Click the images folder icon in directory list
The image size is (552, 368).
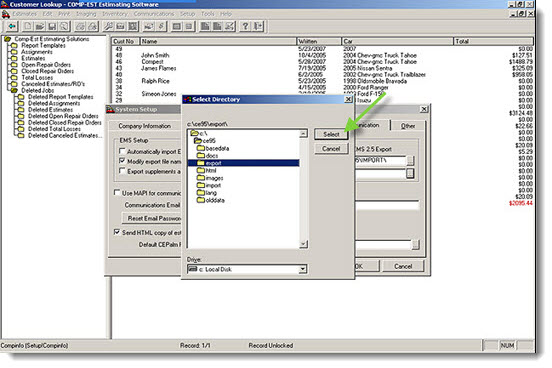201,178
